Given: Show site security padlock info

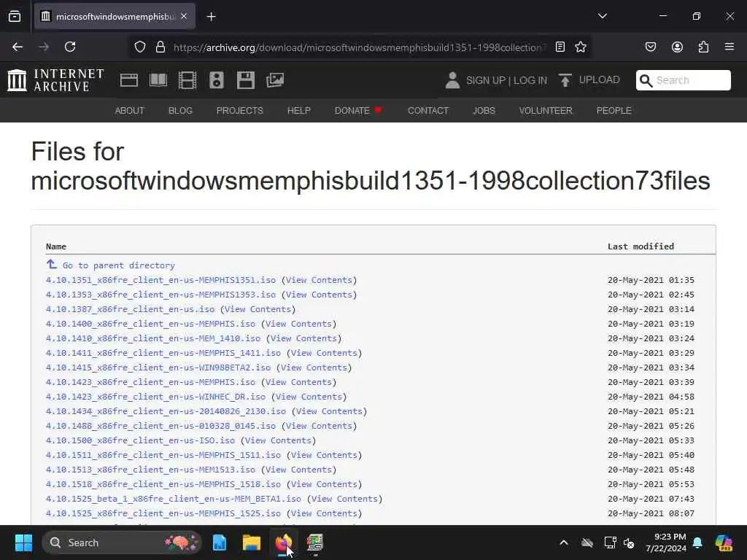Looking at the screenshot, I should (x=160, y=47).
